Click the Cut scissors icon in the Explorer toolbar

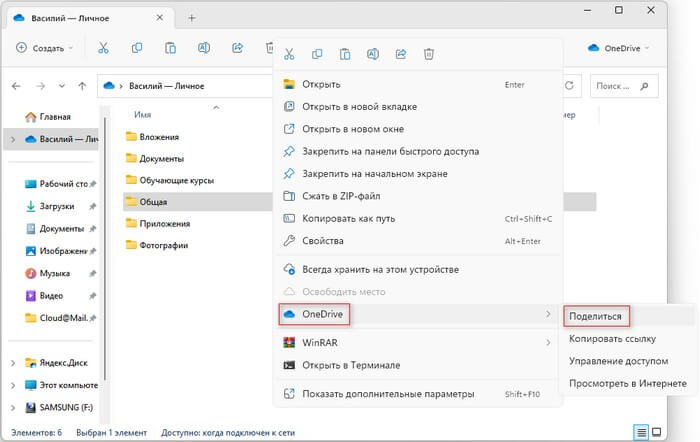pos(103,48)
